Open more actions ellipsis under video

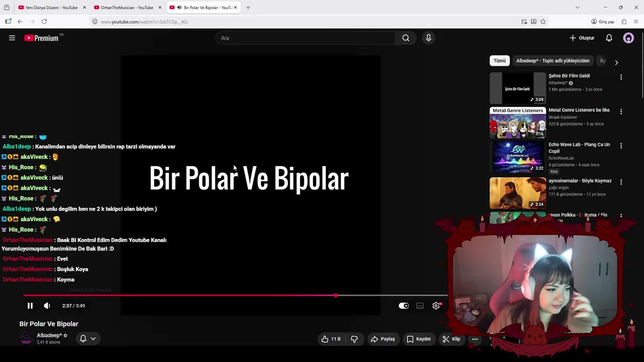(475, 339)
